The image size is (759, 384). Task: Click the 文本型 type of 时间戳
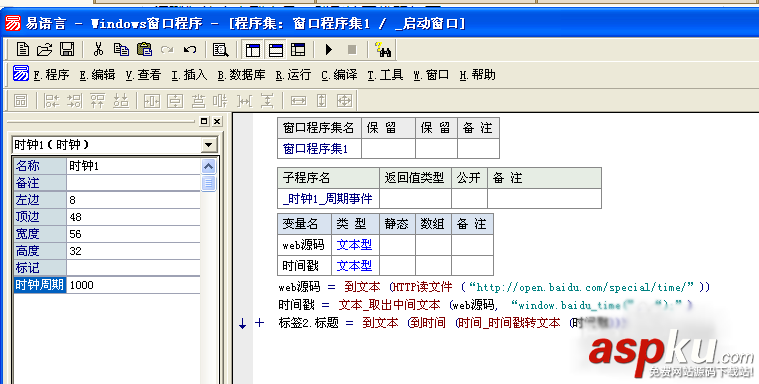(354, 265)
